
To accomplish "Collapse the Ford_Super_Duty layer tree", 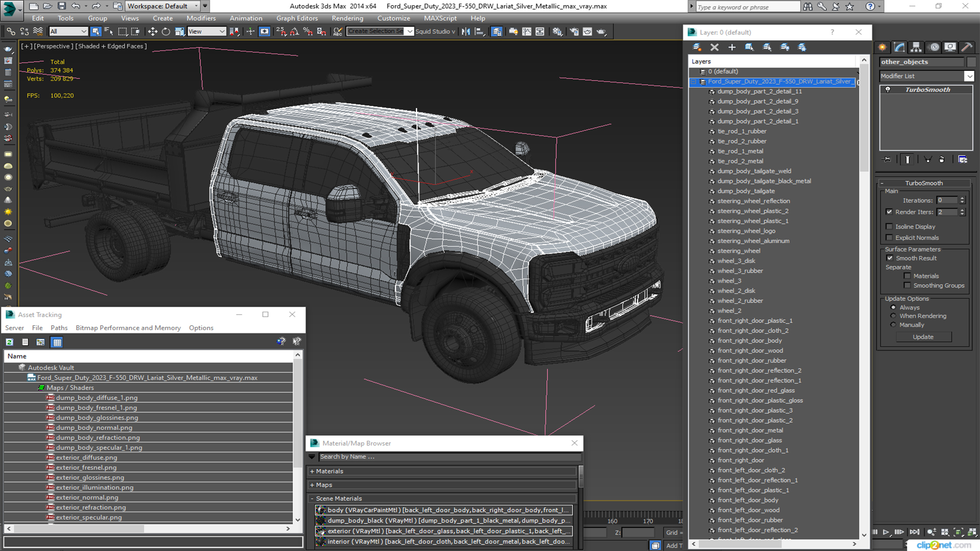I will coord(693,82).
